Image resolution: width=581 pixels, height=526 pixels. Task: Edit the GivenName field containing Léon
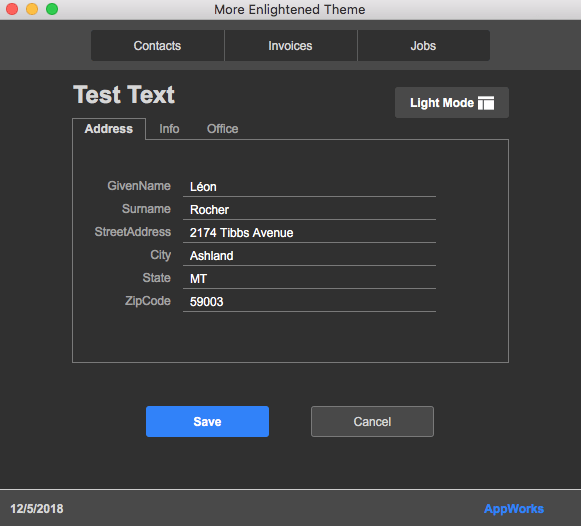click(309, 187)
